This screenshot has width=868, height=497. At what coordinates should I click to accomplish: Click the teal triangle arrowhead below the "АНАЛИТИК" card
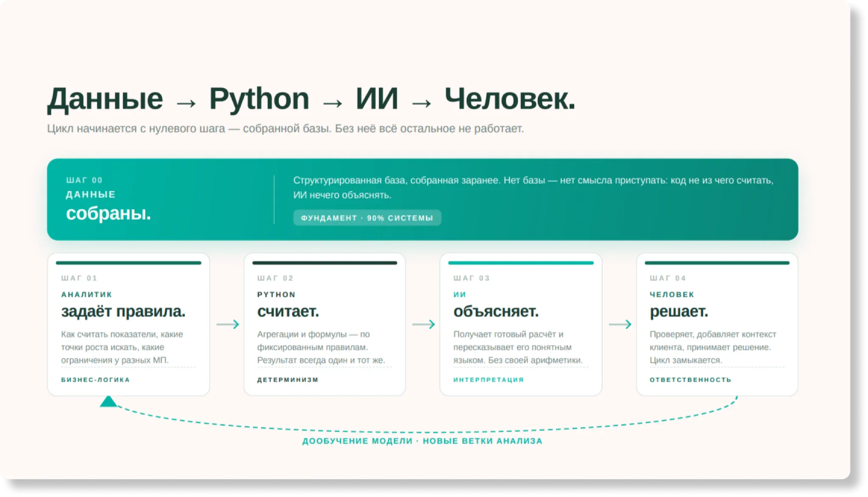click(x=108, y=401)
